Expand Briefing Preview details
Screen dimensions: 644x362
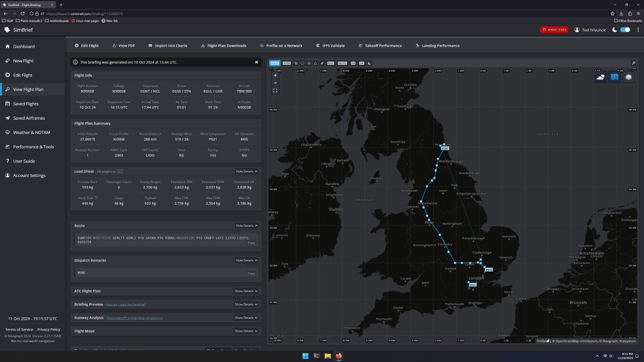point(246,304)
